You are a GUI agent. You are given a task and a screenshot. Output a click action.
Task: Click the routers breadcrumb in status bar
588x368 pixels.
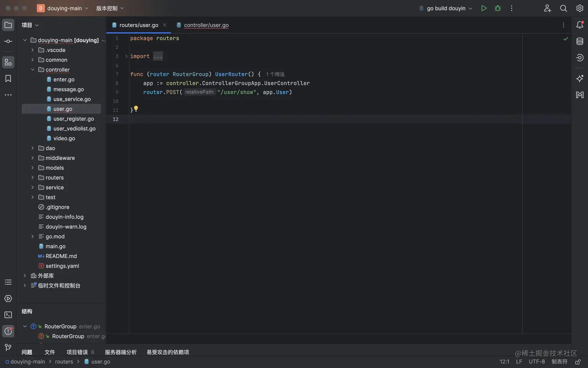click(x=64, y=362)
